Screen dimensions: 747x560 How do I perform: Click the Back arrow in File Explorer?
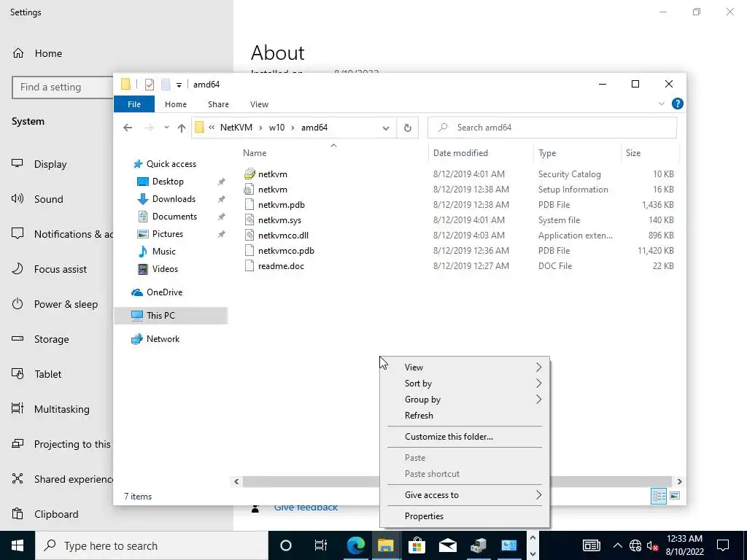point(127,128)
